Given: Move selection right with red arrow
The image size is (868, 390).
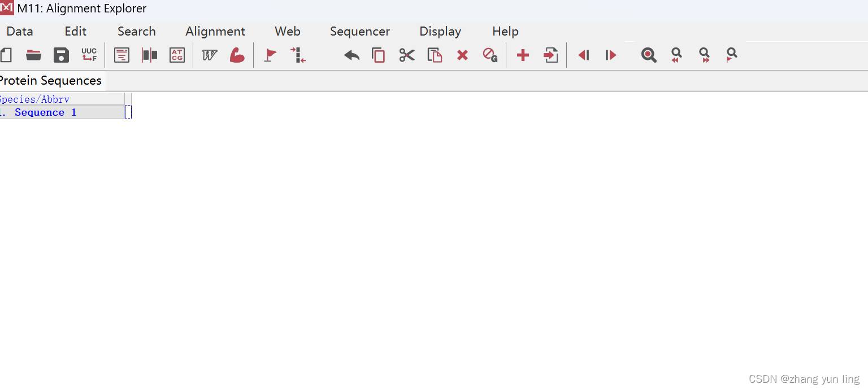Looking at the screenshot, I should [611, 55].
